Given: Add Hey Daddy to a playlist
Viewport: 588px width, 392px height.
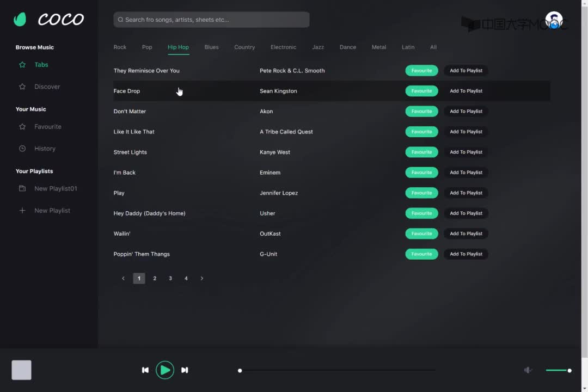Looking at the screenshot, I should 466,213.
